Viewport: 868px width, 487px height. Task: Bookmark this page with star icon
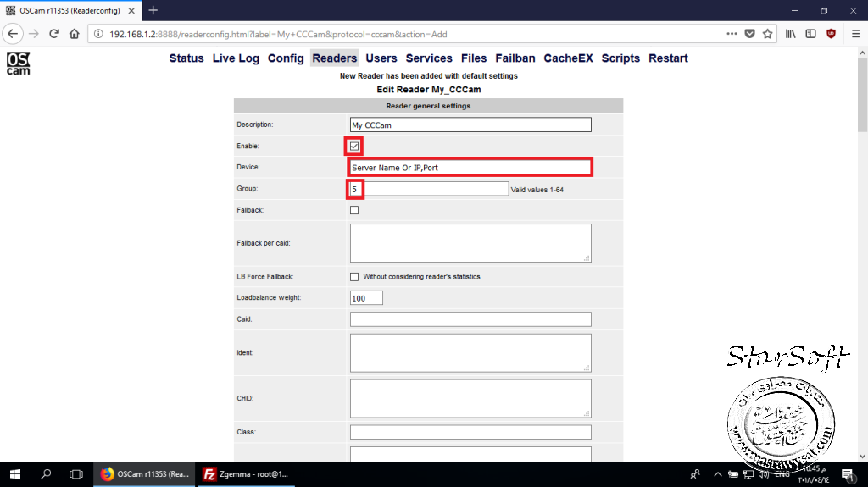pos(767,34)
